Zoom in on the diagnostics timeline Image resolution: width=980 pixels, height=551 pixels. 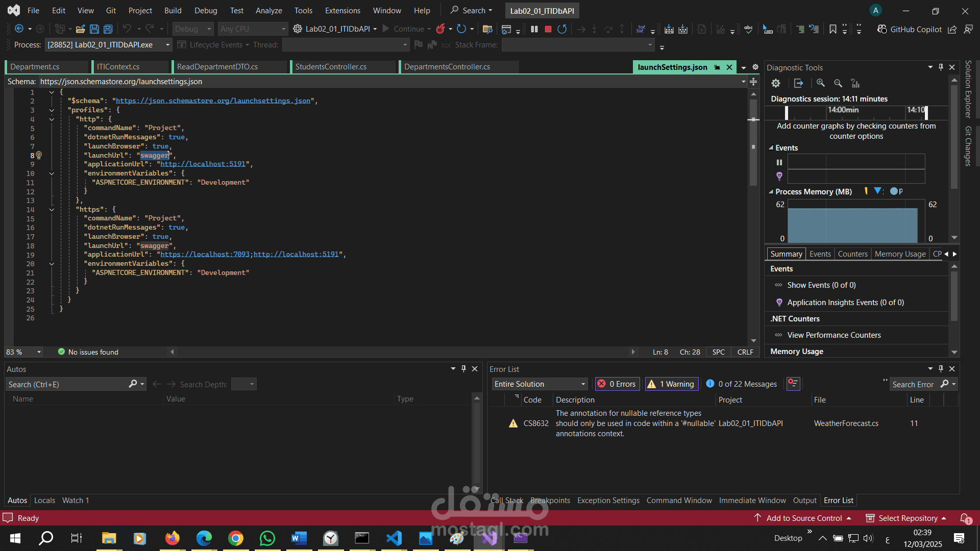click(x=821, y=83)
